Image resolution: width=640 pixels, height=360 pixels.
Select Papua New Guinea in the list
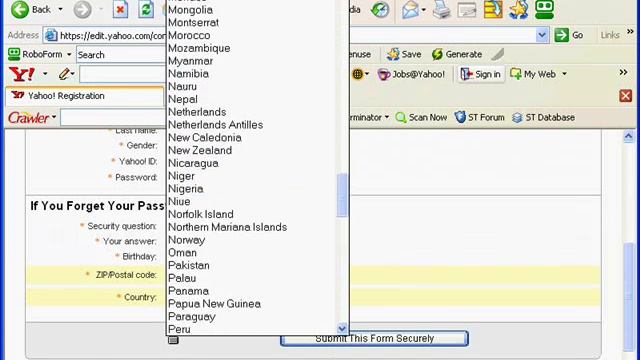(214, 304)
